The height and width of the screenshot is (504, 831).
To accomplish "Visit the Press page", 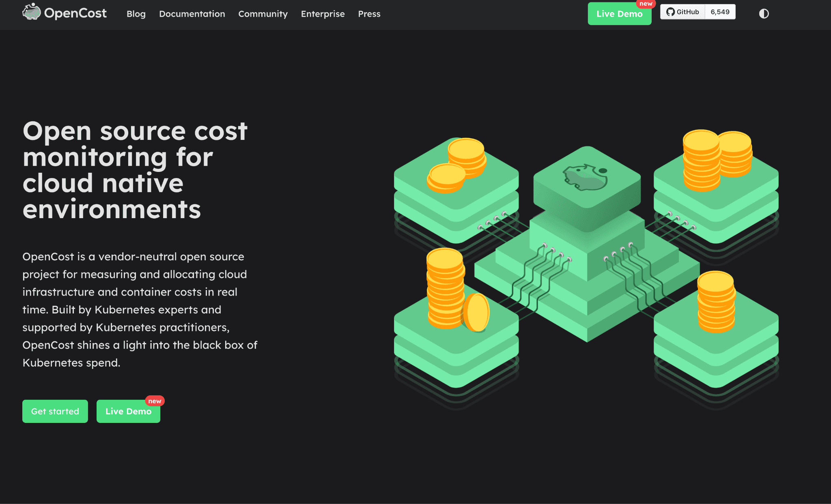I will click(x=369, y=14).
